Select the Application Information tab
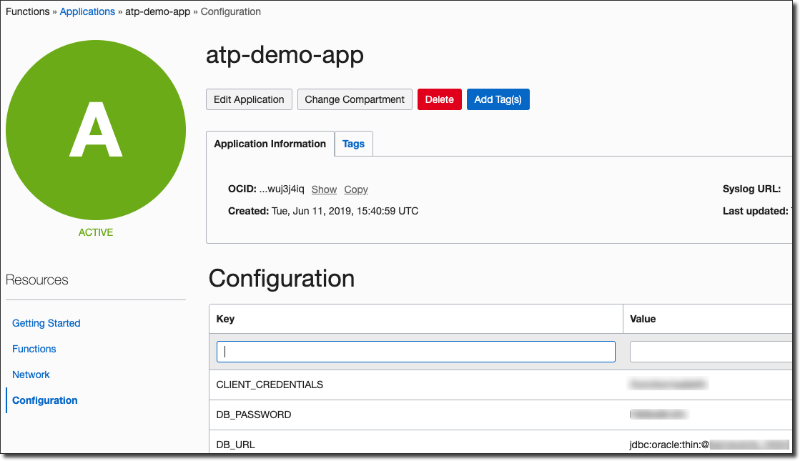Viewport: 800px width, 461px height. (270, 144)
